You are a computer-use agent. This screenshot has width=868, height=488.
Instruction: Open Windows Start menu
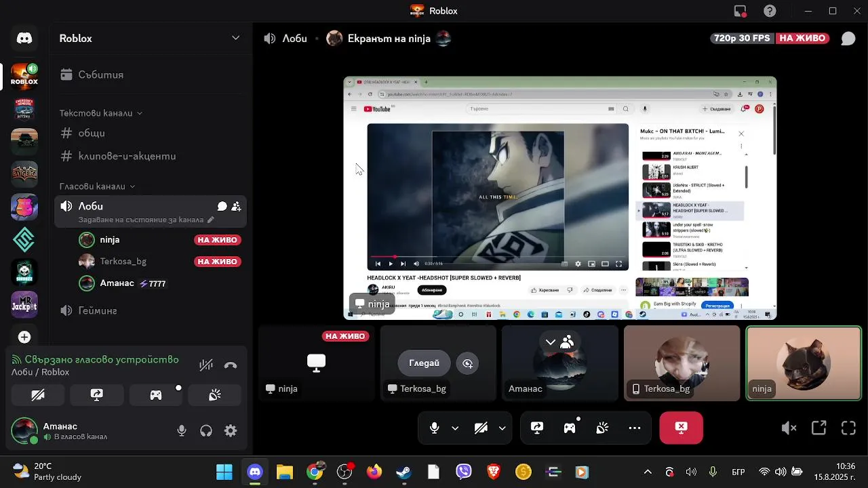coord(224,472)
